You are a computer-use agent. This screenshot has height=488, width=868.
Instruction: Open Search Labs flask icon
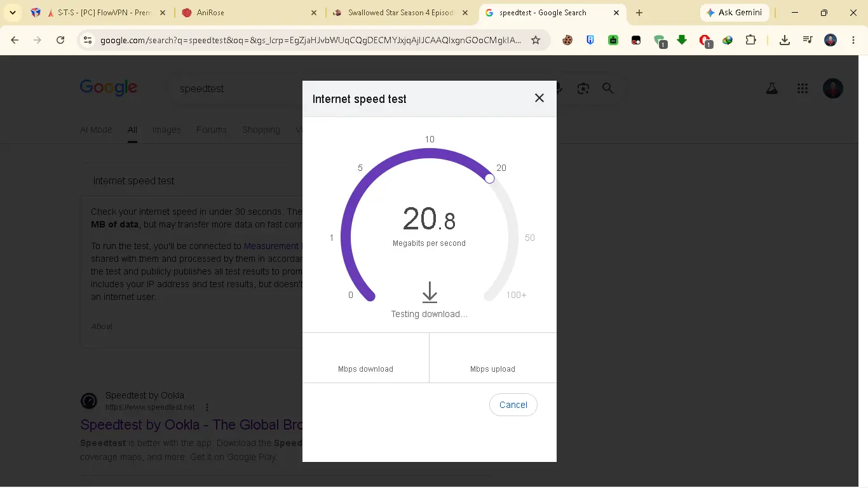(x=772, y=89)
